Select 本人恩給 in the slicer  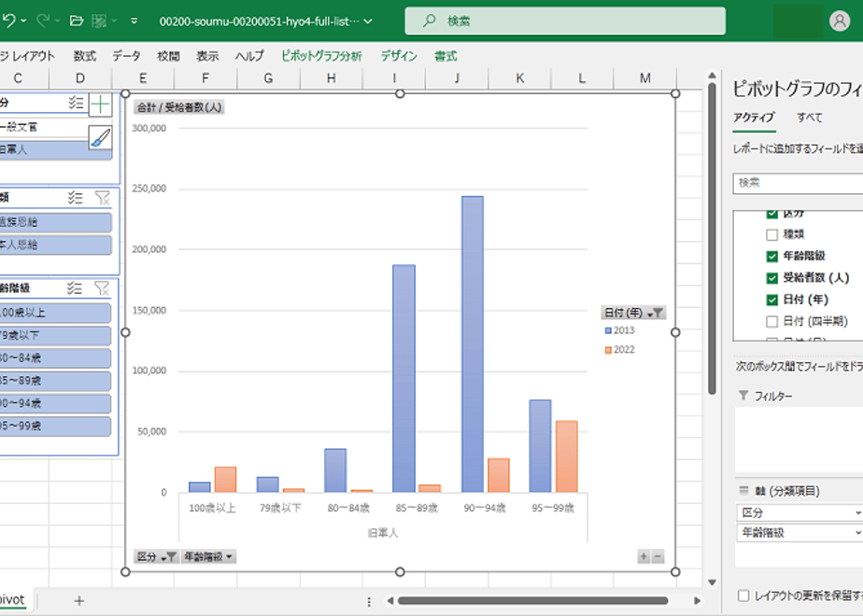[x=55, y=245]
